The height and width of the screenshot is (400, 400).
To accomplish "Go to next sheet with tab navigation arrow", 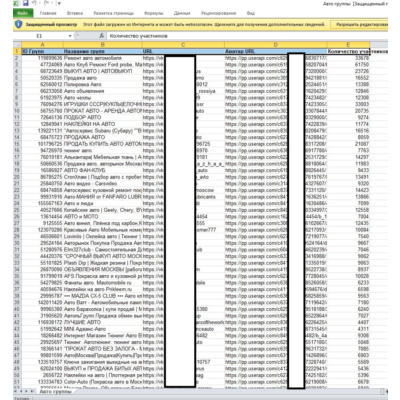I will (27, 391).
